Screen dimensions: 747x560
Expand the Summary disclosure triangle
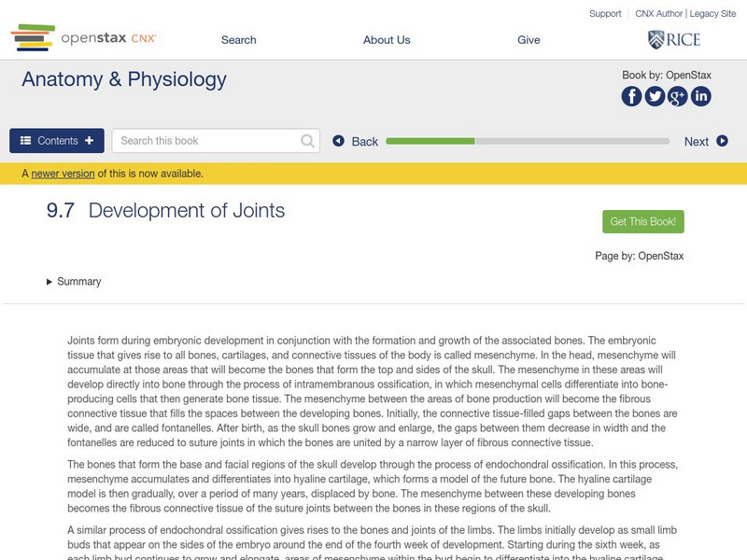point(49,282)
